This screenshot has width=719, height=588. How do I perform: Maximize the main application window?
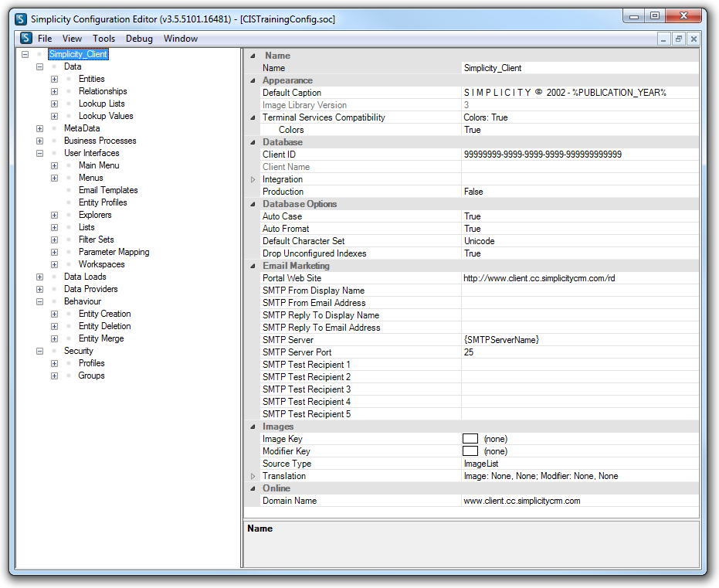coord(655,16)
